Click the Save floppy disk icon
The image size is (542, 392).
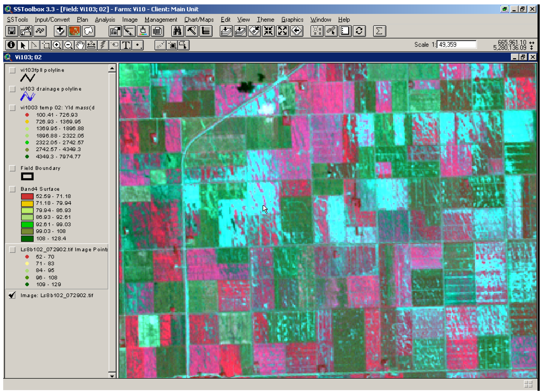12,31
